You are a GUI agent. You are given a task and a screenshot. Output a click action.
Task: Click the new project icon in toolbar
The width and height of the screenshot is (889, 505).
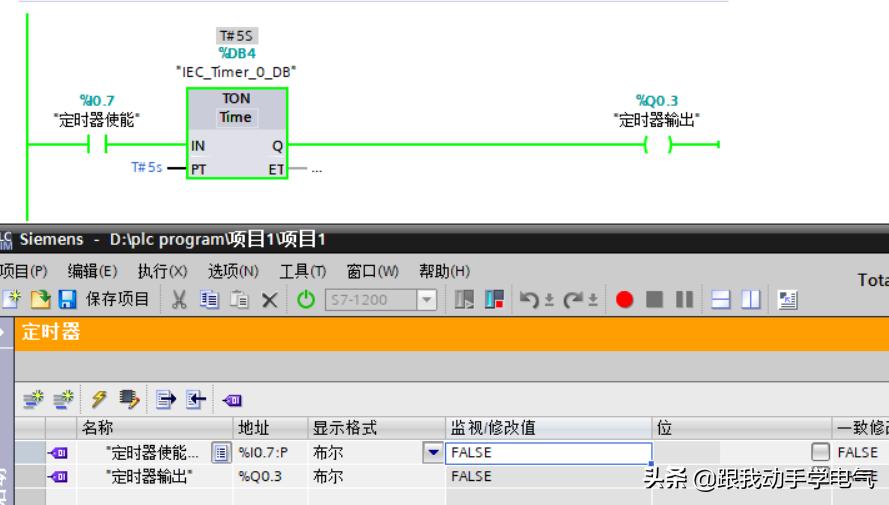pos(12,299)
